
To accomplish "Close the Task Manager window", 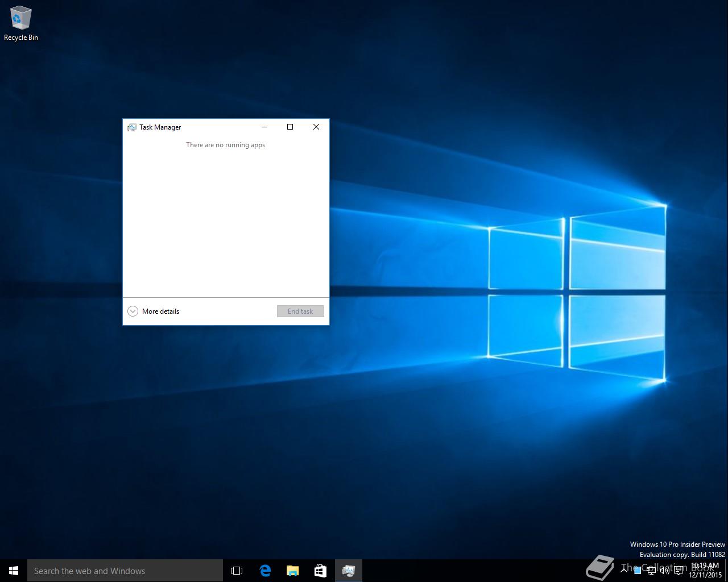I will click(316, 127).
